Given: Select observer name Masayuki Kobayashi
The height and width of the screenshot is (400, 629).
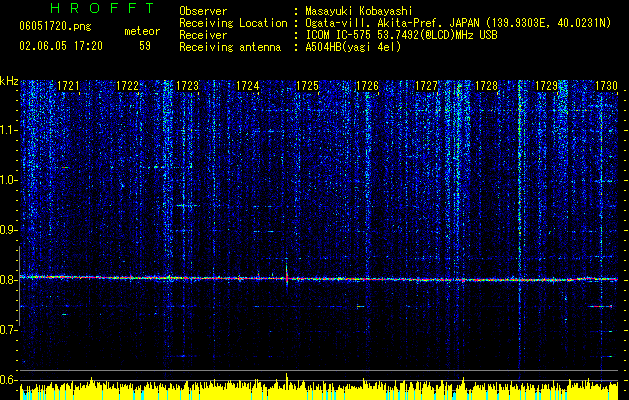Looking at the screenshot, I should (359, 11).
